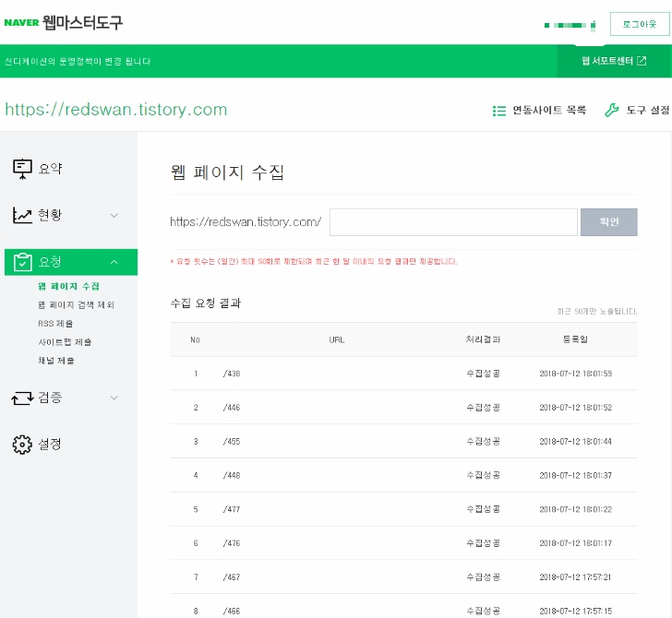The image size is (672, 618).
Task: Click URL /448 in row 4
Action: 232,475
